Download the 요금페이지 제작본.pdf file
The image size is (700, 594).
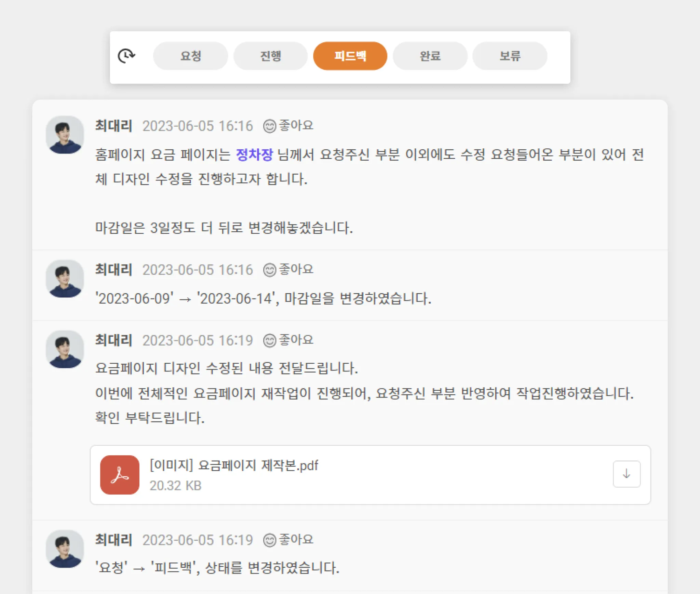[x=626, y=474]
